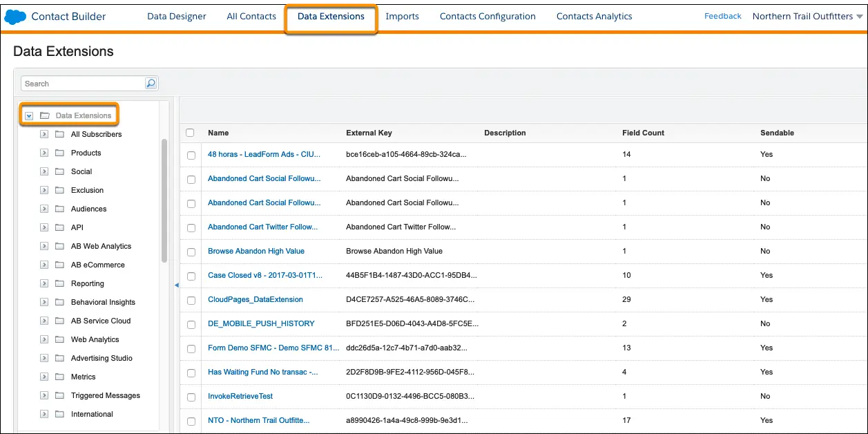Click the Contact Builder cloud logo icon

click(x=15, y=16)
